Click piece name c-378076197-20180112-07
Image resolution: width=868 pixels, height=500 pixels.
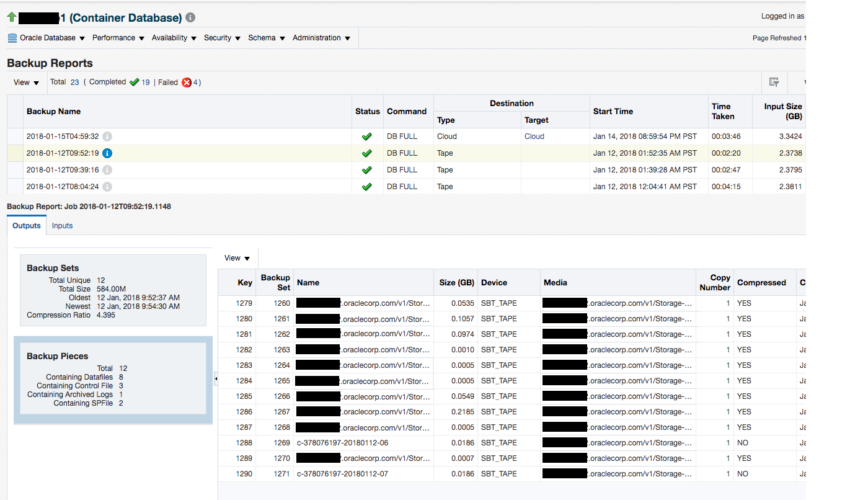[x=343, y=474]
